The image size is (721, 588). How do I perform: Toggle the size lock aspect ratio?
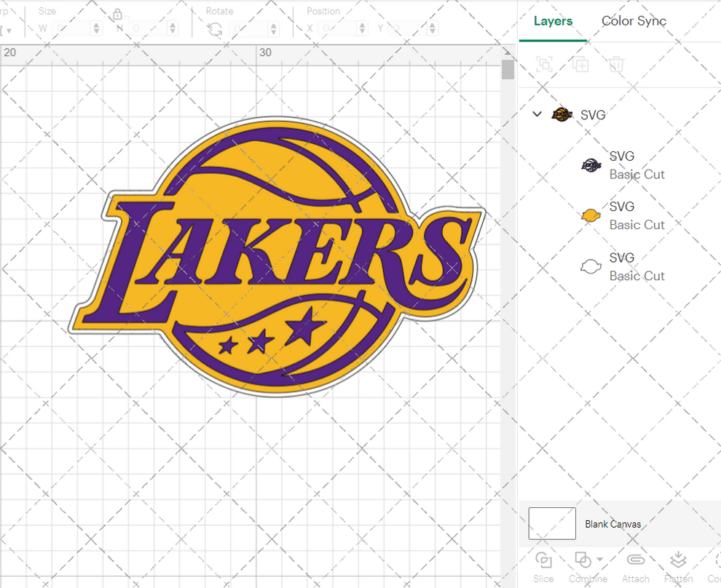coord(118,14)
